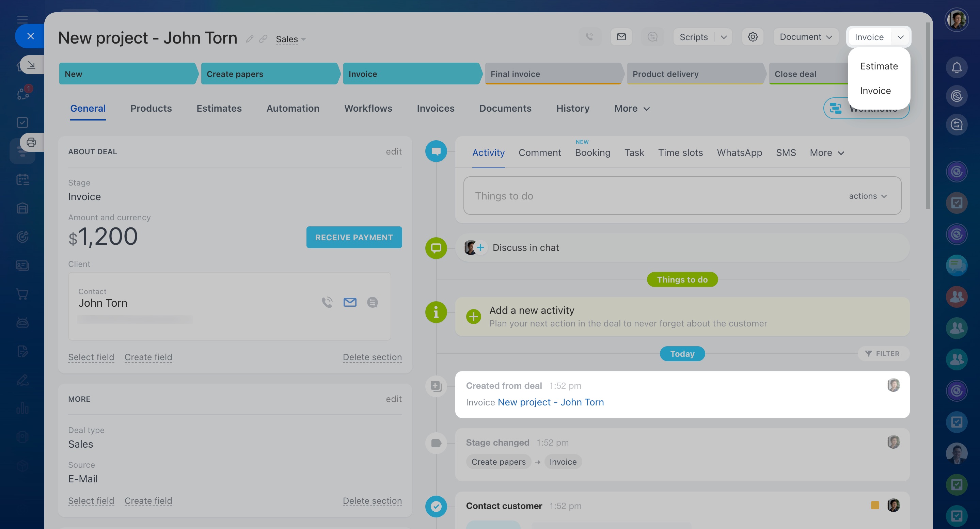The height and width of the screenshot is (529, 980).
Task: Open the Document dropdown button
Action: click(x=806, y=37)
